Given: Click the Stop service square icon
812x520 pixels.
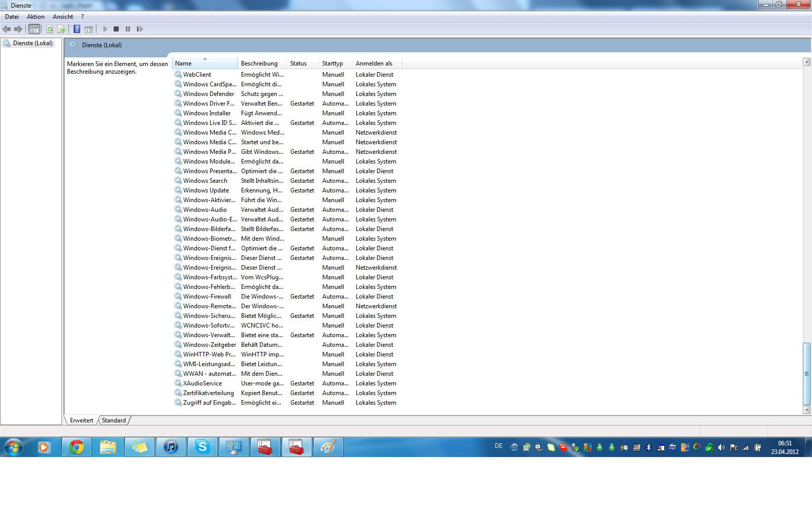Looking at the screenshot, I should 116,29.
